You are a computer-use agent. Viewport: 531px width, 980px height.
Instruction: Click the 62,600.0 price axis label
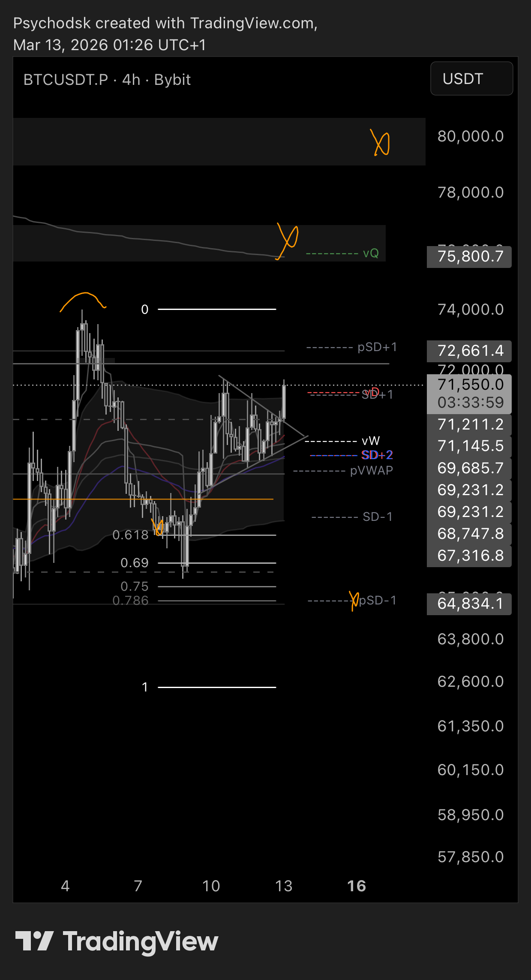pyautogui.click(x=471, y=682)
